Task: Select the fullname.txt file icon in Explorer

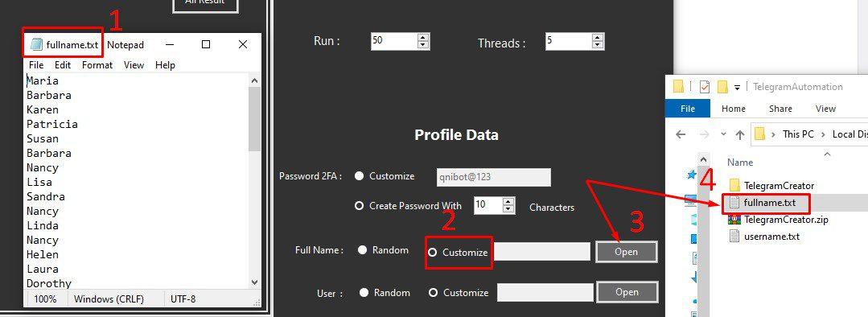Action: pos(734,203)
